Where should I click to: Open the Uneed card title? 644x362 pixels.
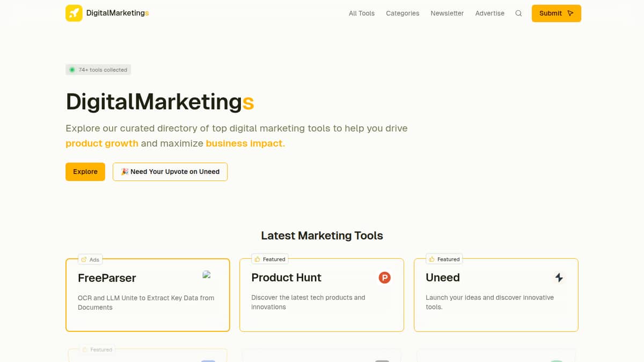[443, 278]
